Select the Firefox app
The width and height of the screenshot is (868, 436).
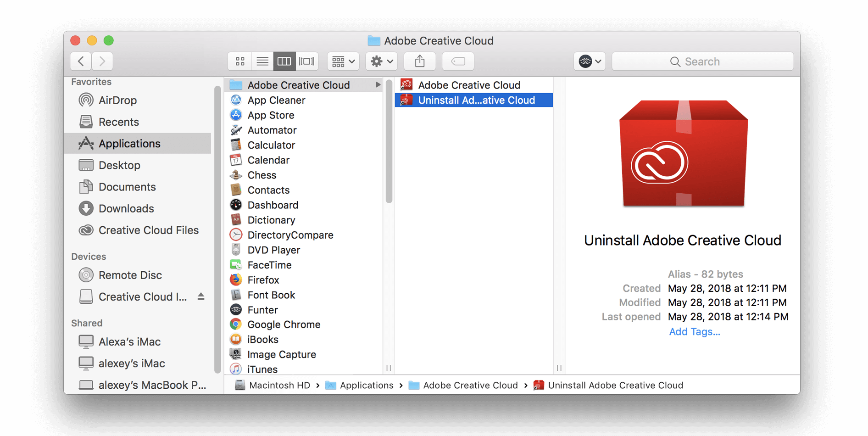263,279
